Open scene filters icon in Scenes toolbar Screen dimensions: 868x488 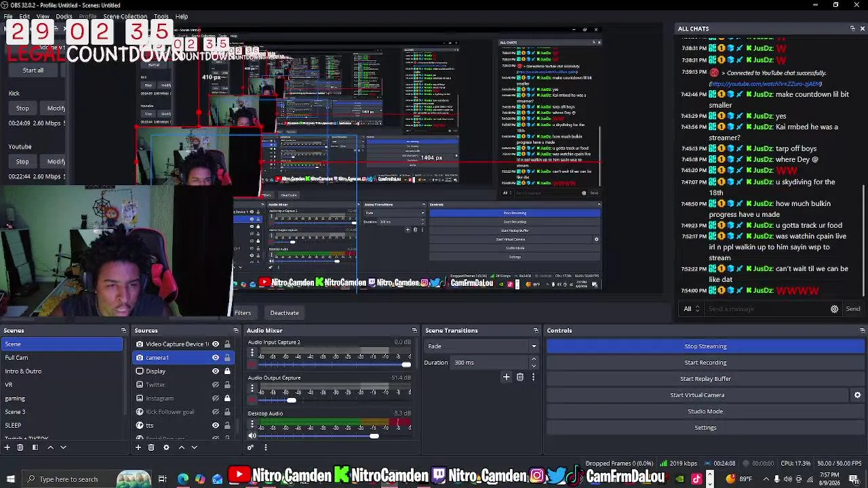point(35,447)
